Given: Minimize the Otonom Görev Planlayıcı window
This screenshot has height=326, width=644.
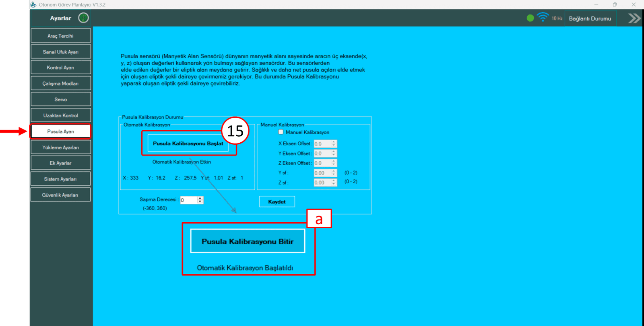Looking at the screenshot, I should 596,4.
